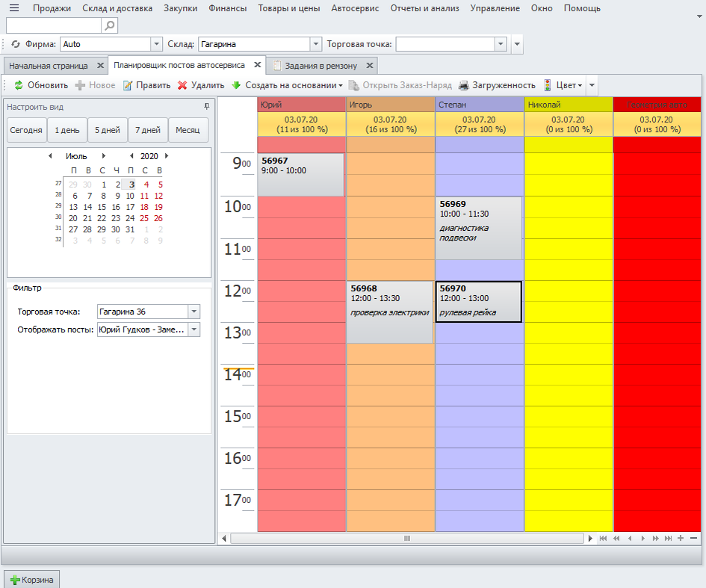Switch to Начальная страница tab
706x588 pixels.
click(x=48, y=66)
